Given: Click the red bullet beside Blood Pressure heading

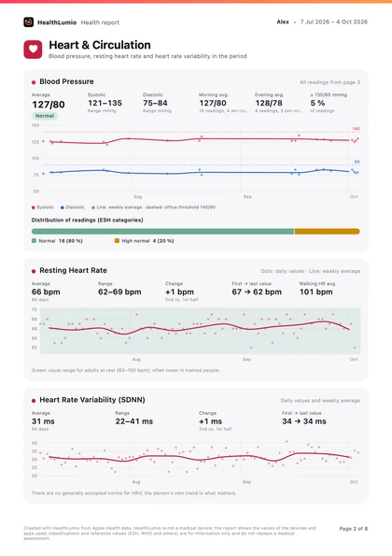Looking at the screenshot, I should [34, 82].
